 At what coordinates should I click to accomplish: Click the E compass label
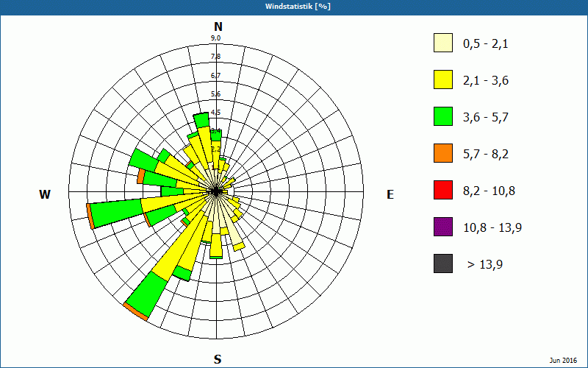(390, 194)
